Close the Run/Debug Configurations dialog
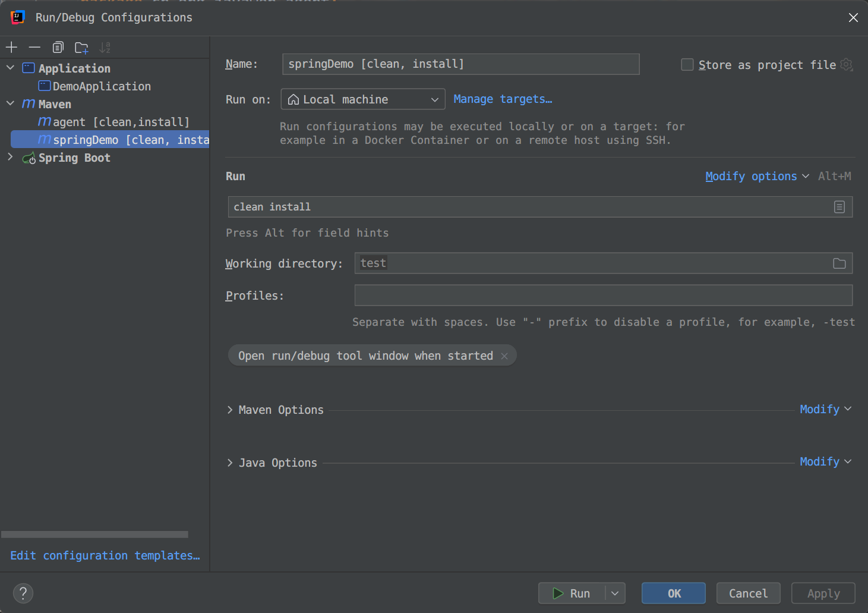This screenshot has width=868, height=613. 853,17
